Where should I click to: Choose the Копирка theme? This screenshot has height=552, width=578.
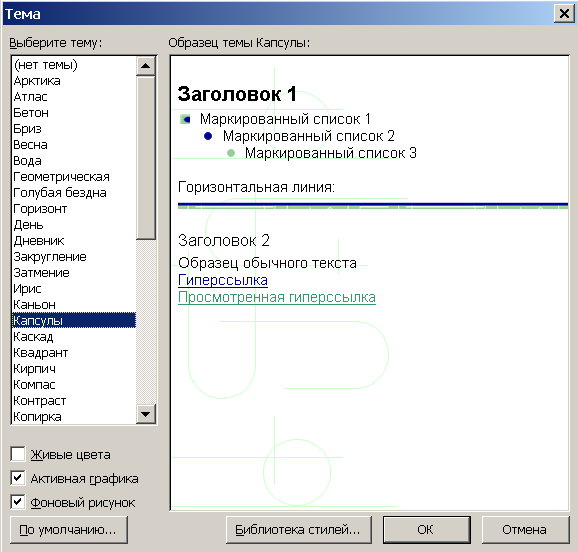coord(74,417)
